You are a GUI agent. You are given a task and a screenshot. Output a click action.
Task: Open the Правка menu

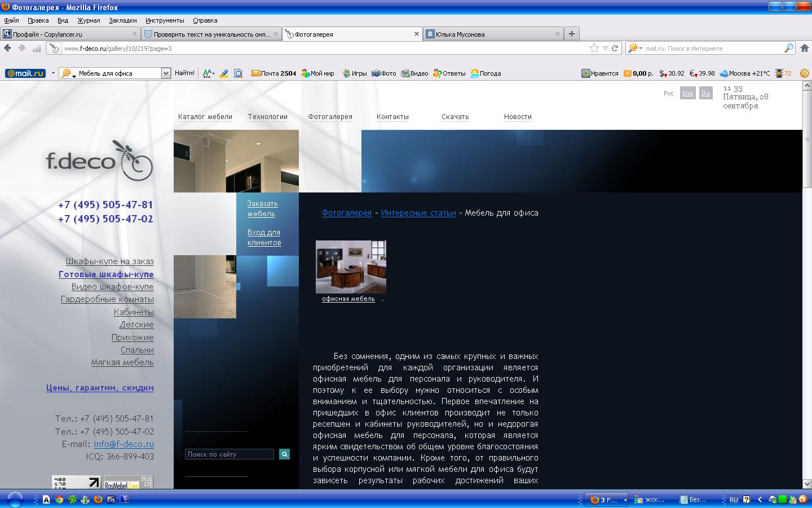pos(38,20)
